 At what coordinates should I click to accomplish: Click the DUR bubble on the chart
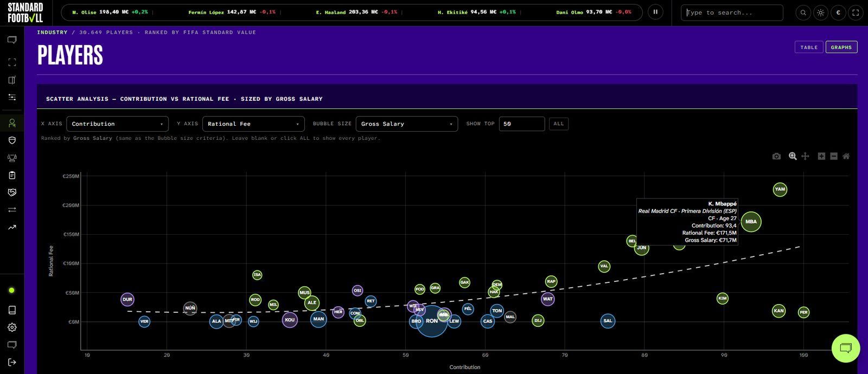(127, 299)
